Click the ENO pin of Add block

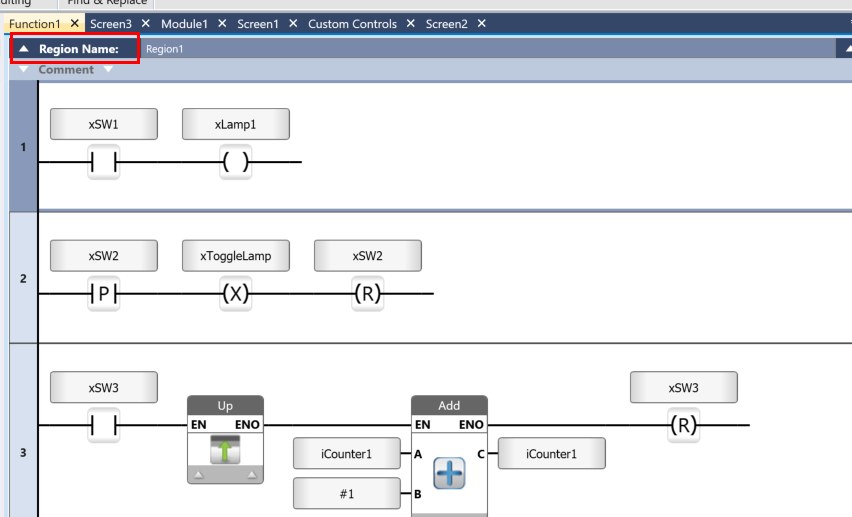click(x=471, y=425)
